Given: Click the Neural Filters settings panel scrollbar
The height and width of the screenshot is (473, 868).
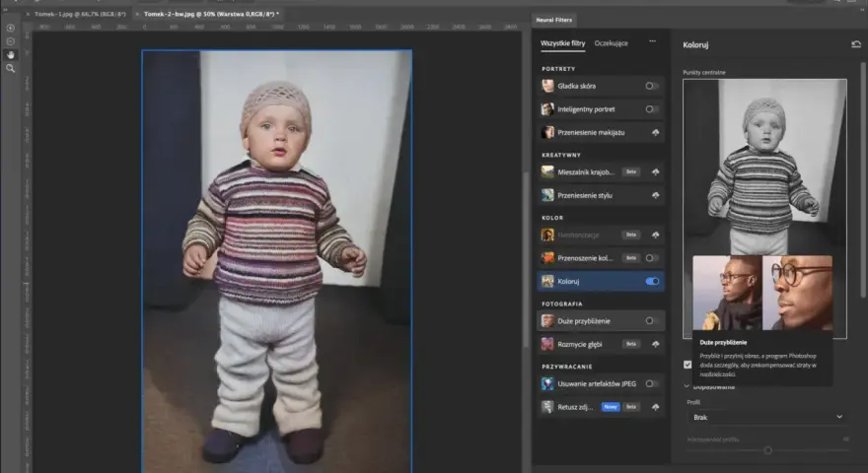Looking at the screenshot, I should click(864, 182).
